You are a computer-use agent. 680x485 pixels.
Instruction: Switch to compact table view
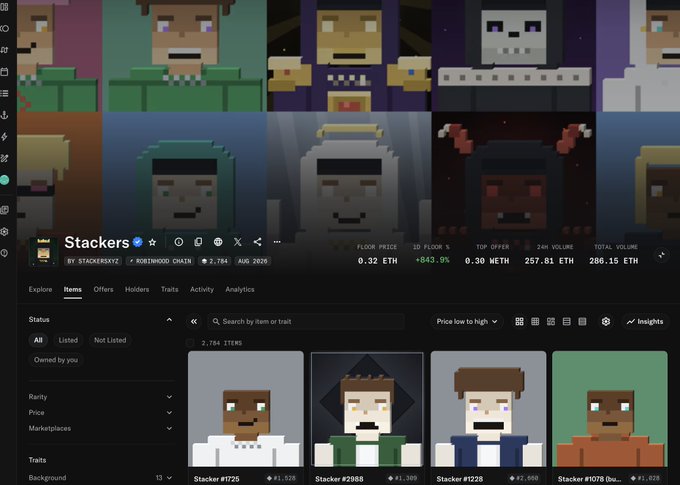pyautogui.click(x=582, y=321)
